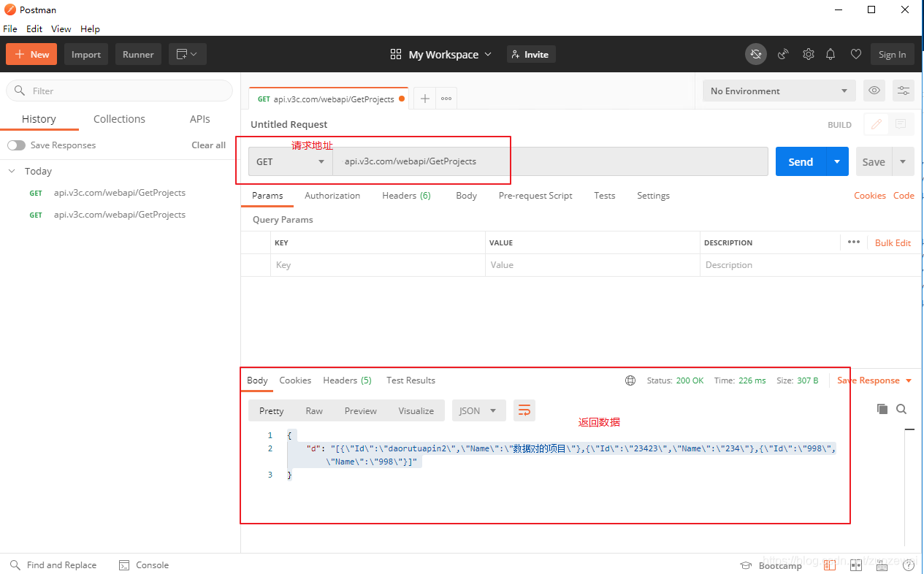Click the heart icon in header
The width and height of the screenshot is (924, 574).
[856, 54]
